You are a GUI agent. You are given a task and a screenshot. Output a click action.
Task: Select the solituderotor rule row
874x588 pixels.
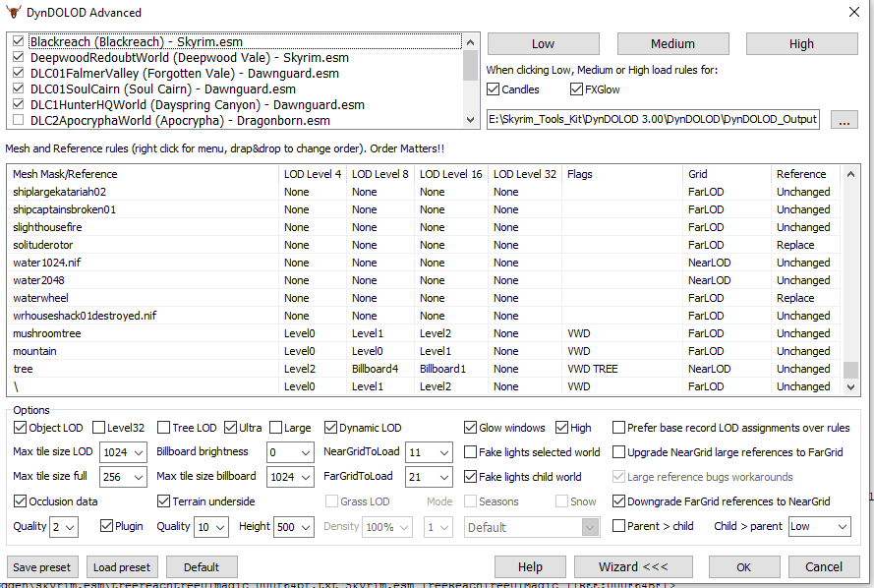point(424,245)
